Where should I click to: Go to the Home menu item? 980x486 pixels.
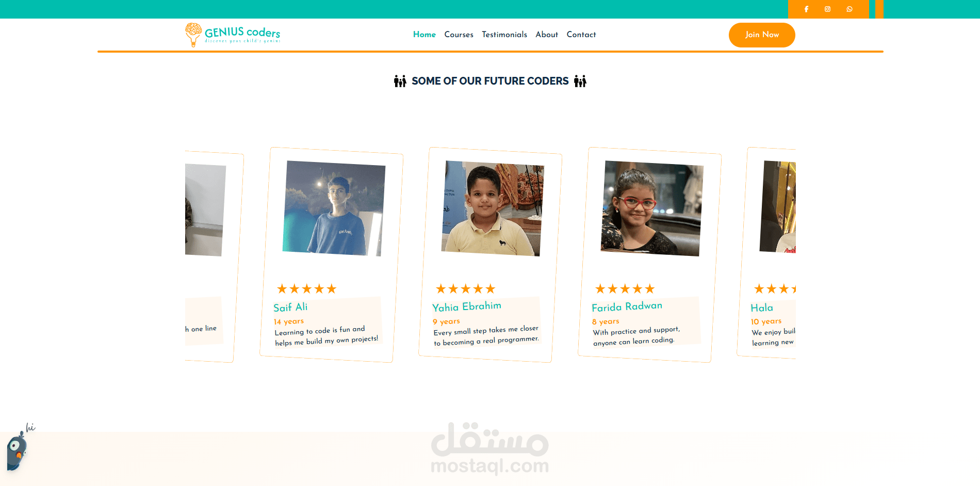tap(424, 35)
